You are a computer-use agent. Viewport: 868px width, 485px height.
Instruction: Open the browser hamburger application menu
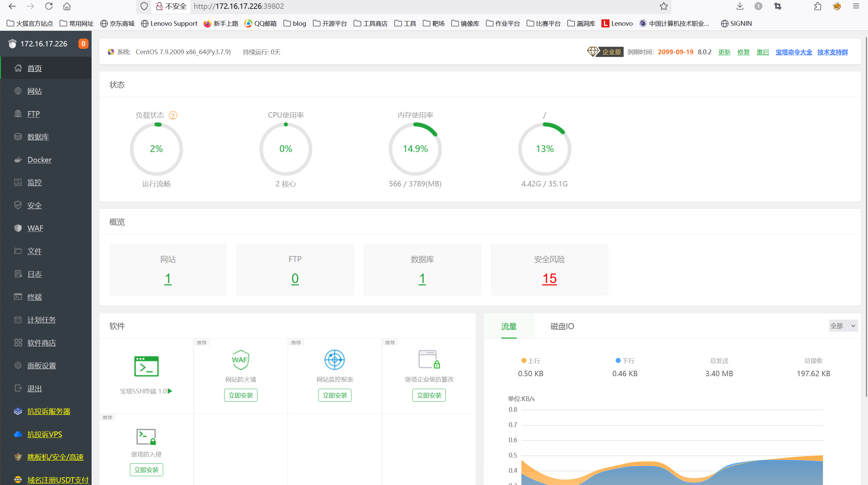point(856,6)
